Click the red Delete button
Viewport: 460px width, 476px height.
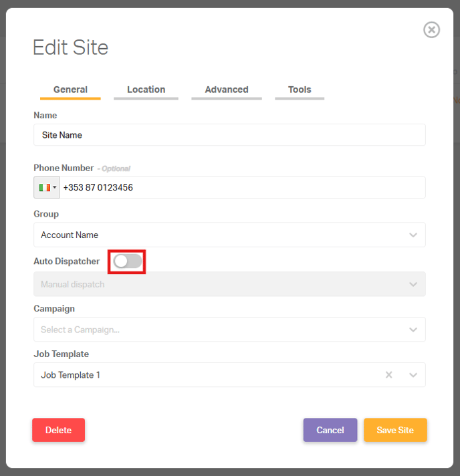pyautogui.click(x=59, y=430)
